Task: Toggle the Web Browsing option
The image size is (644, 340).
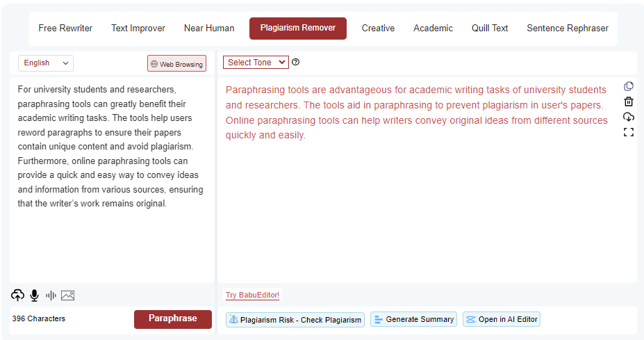Action: coord(176,64)
